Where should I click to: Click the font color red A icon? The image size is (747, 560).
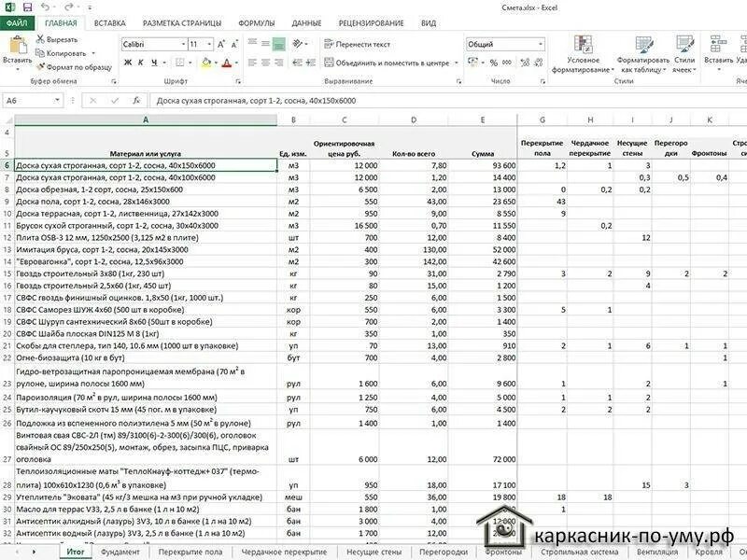pos(227,63)
